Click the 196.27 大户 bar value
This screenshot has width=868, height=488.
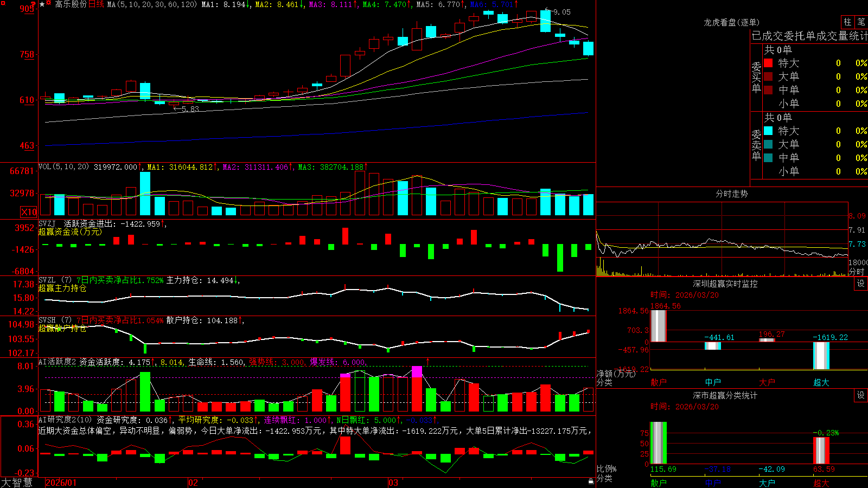click(771, 334)
